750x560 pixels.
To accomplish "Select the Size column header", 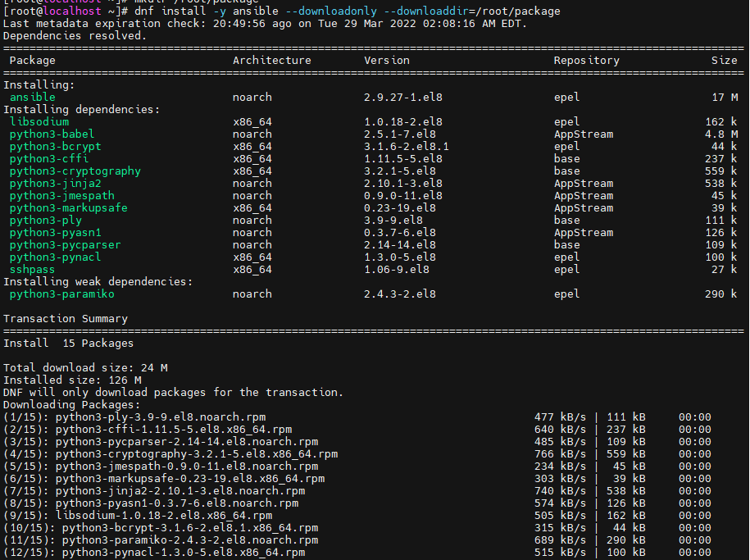I will pos(725,60).
